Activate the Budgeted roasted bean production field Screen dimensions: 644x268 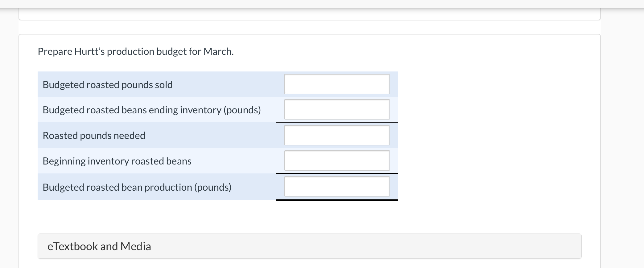(336, 186)
